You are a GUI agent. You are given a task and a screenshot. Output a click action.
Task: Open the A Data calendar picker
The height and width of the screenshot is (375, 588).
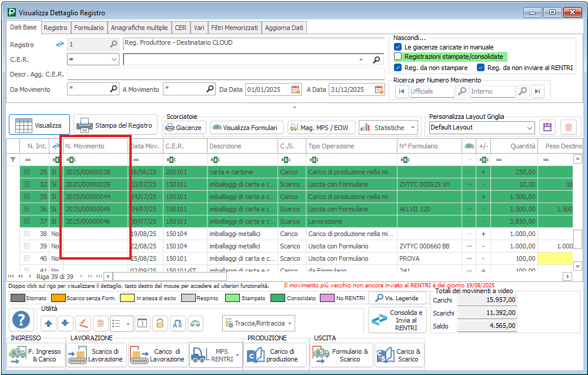tap(378, 89)
